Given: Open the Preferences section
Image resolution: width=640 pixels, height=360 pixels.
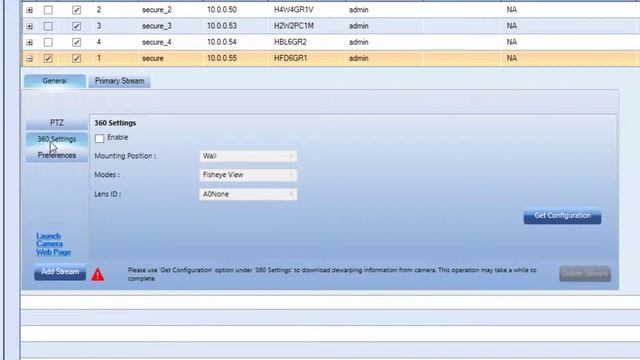Looking at the screenshot, I should point(57,155).
